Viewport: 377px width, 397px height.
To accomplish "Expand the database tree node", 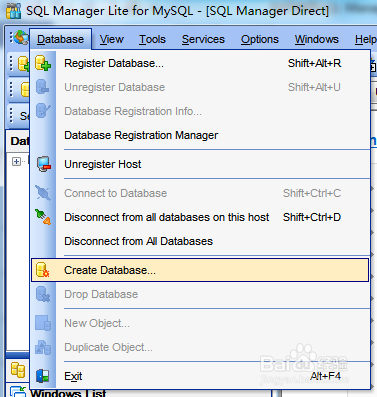I will point(16,162).
